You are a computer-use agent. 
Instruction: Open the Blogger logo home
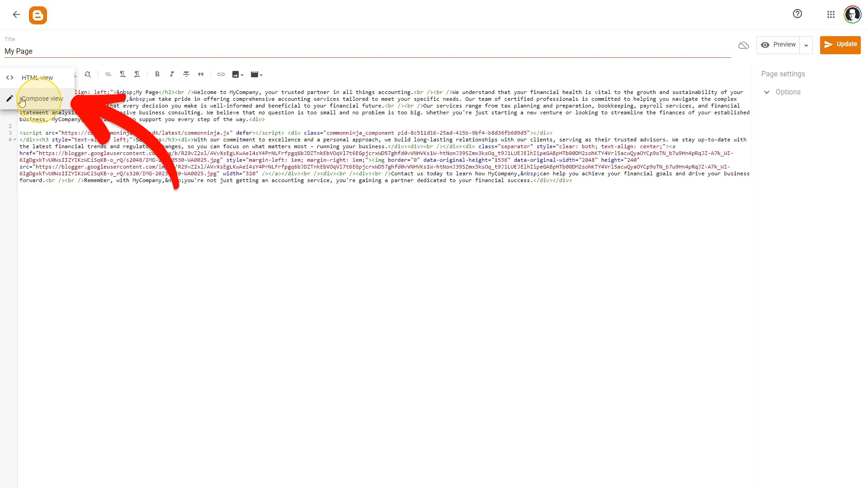[38, 15]
